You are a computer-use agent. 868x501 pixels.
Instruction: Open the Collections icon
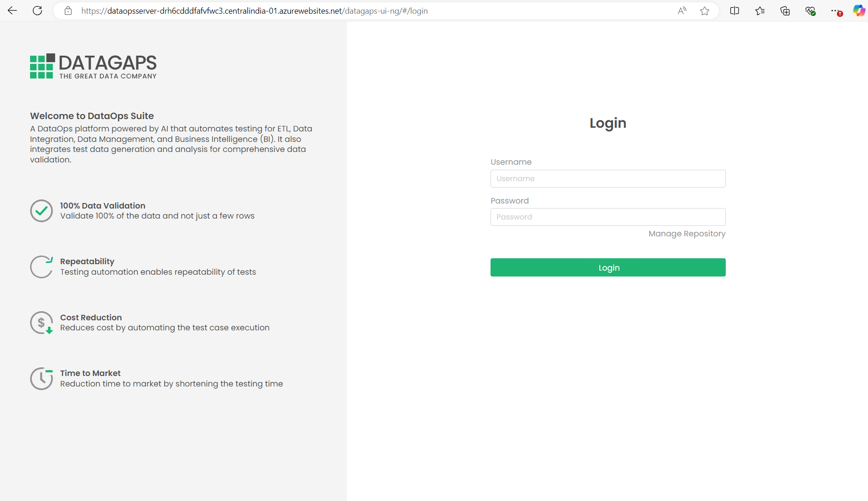[x=785, y=10]
